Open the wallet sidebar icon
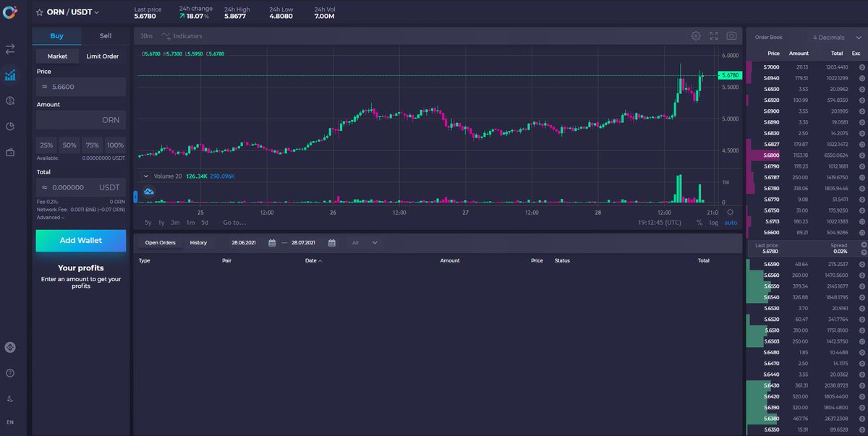Screen dimensions: 868x436 (x=10, y=153)
